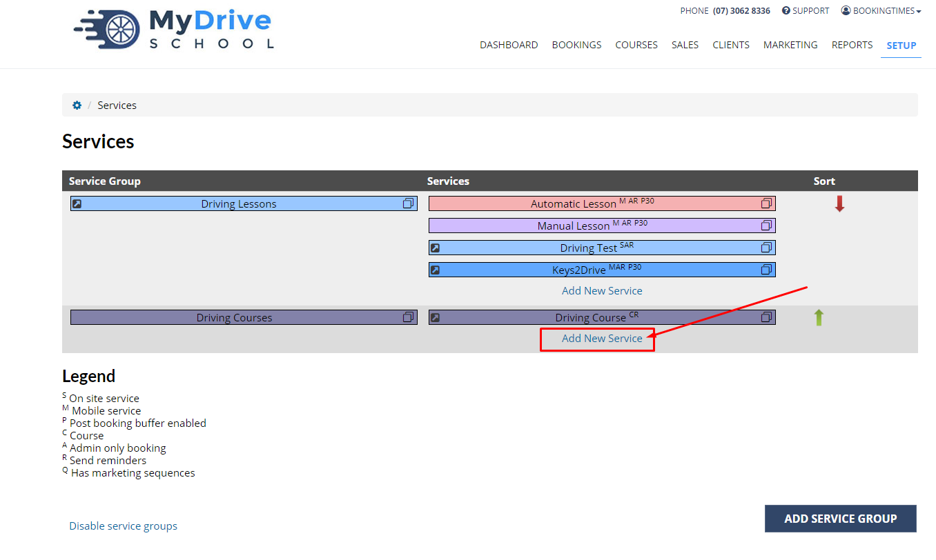Click Disable service groups link
Viewport: 936px width, 560px height.
[123, 526]
